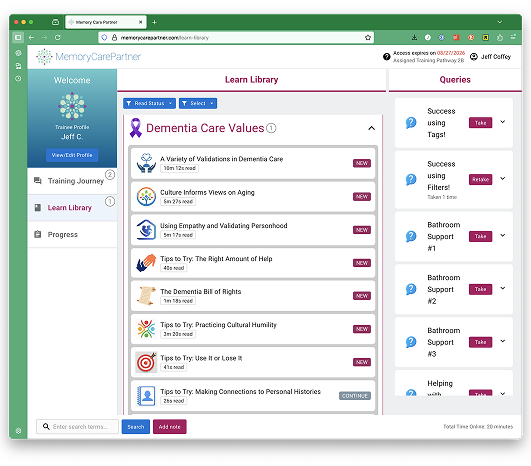Click the search terms input field

78,427
